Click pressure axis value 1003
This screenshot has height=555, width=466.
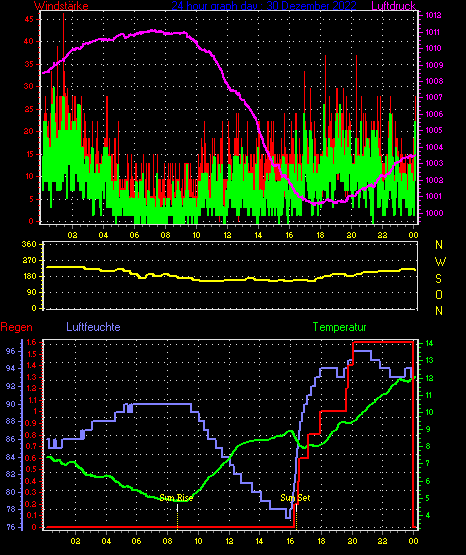coord(433,163)
